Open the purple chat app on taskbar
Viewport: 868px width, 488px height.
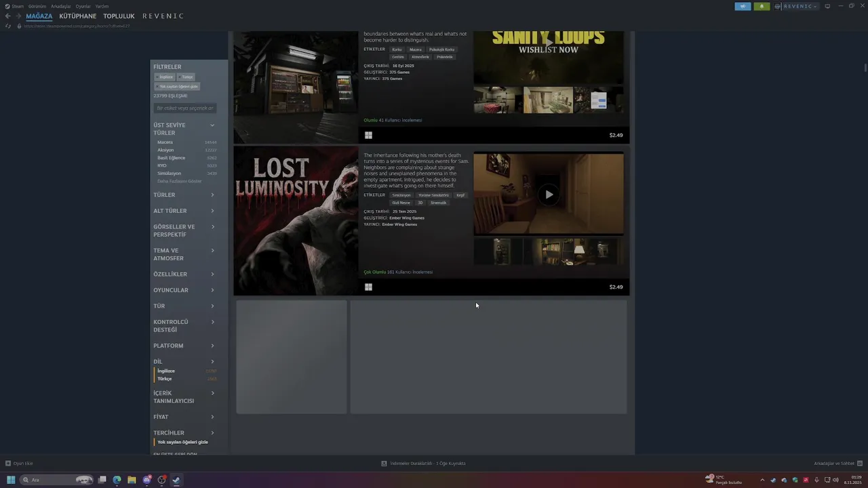coord(146,480)
